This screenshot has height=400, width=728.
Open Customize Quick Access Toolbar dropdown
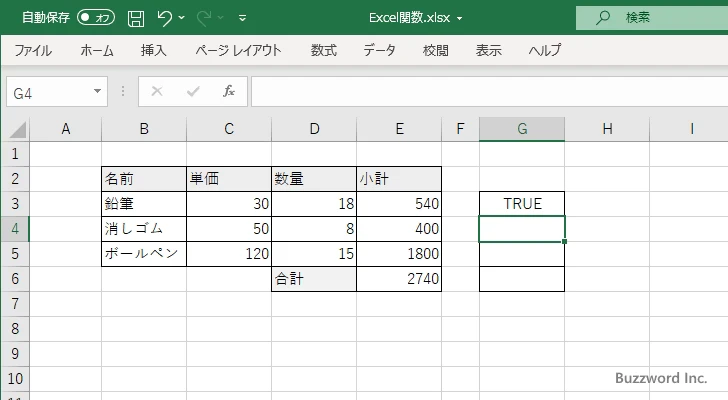point(242,18)
